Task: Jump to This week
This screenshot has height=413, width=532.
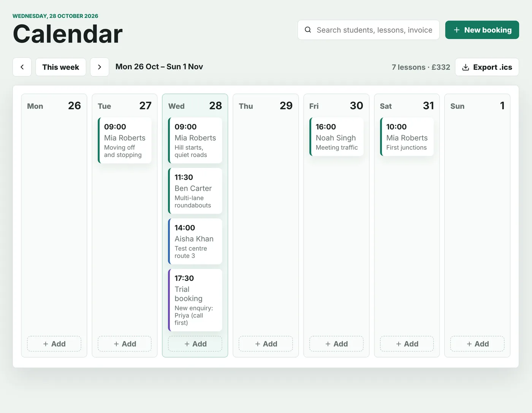Action: [x=61, y=67]
